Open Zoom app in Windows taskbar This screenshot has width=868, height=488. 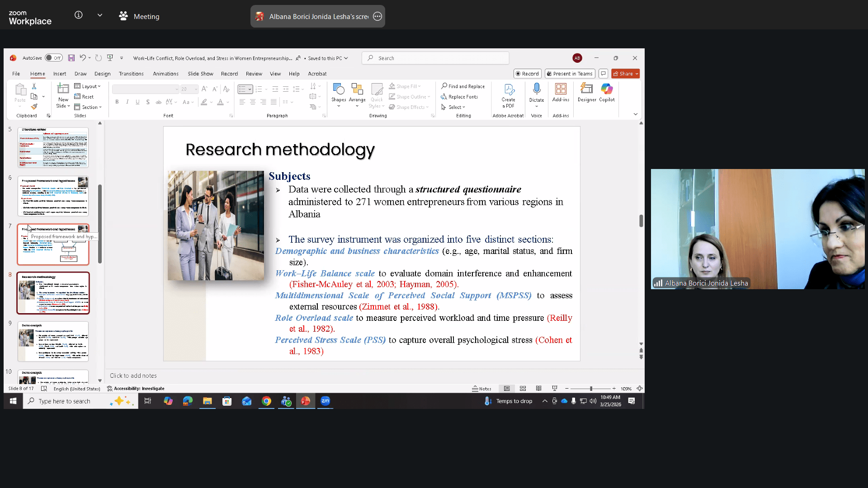click(x=325, y=401)
